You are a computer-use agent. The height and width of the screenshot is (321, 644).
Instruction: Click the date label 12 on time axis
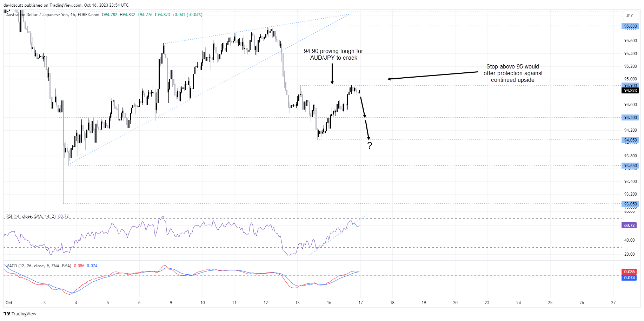pos(266,303)
